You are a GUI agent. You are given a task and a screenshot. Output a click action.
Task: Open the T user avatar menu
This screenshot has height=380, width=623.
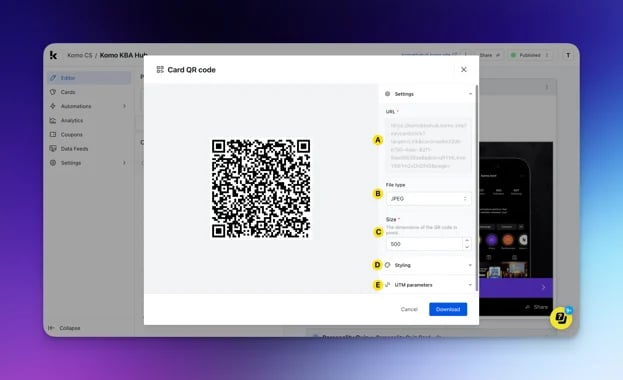(568, 55)
